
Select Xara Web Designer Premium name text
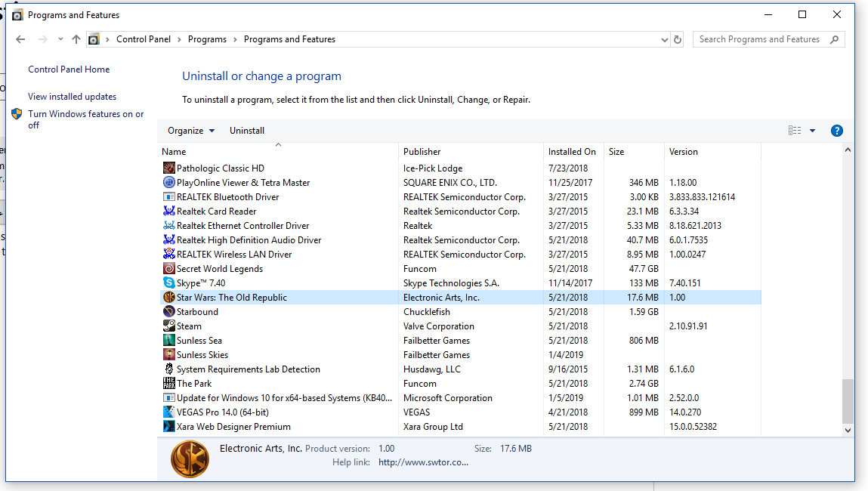pyautogui.click(x=233, y=426)
